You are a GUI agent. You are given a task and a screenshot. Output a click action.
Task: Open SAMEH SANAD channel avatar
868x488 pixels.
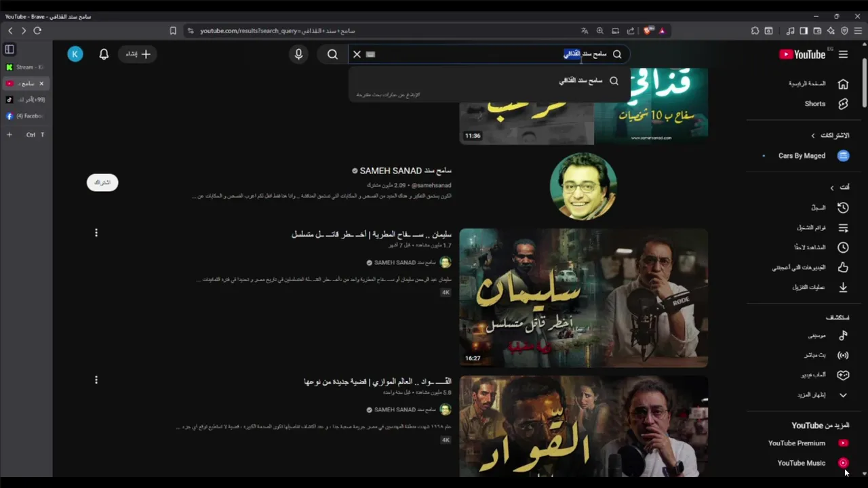click(583, 186)
